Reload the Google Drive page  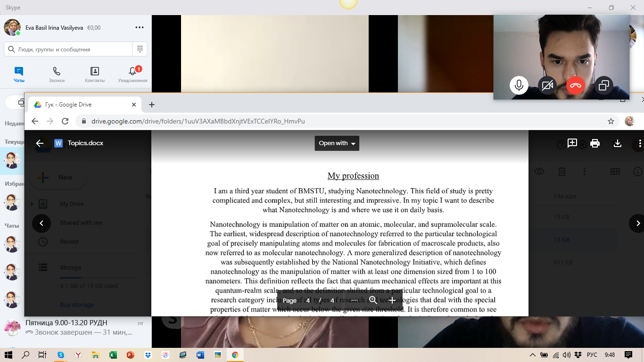pyautogui.click(x=66, y=121)
